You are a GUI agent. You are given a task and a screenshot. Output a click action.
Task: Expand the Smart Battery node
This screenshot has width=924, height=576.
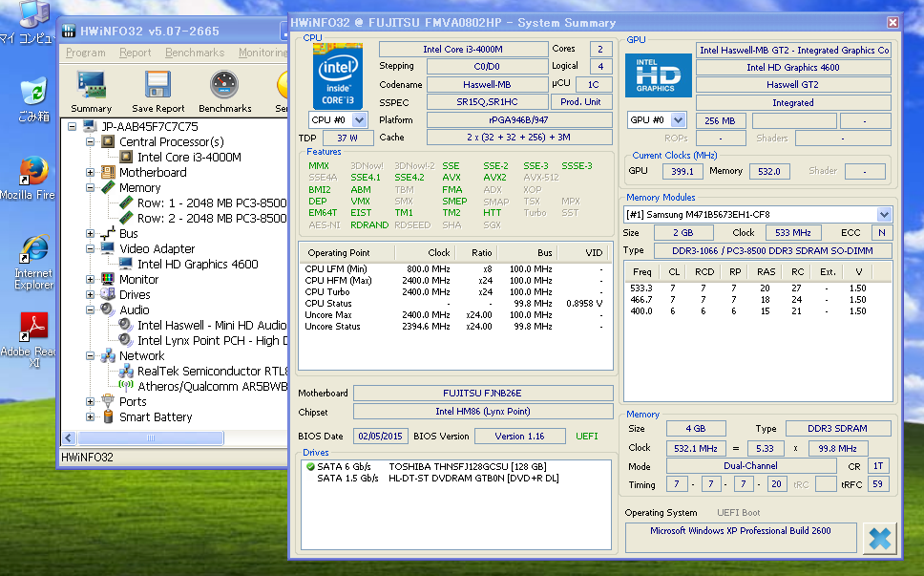click(x=90, y=416)
